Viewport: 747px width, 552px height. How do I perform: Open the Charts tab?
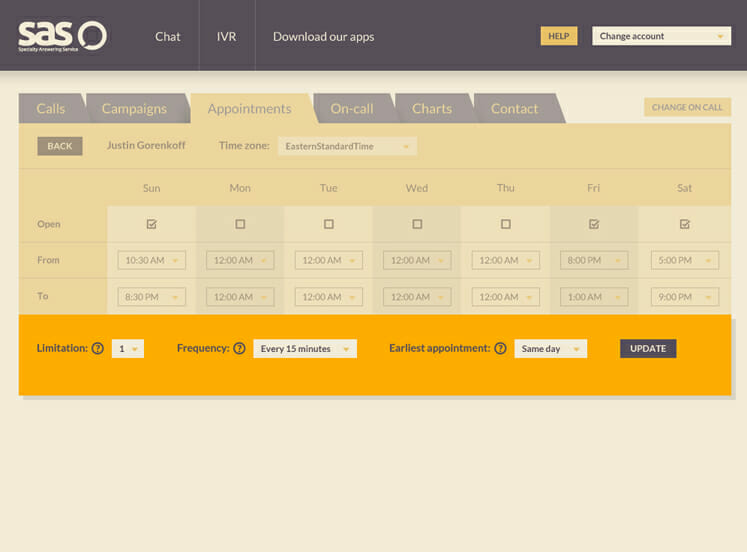tap(432, 109)
